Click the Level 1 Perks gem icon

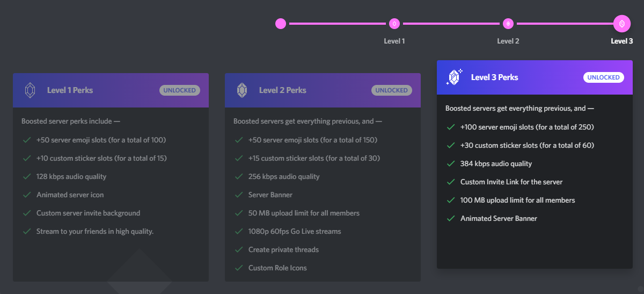[x=30, y=90]
